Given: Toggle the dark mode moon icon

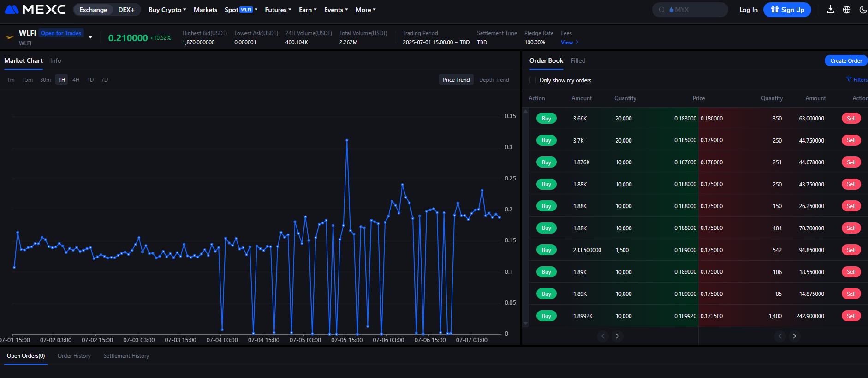Looking at the screenshot, I should point(863,10).
